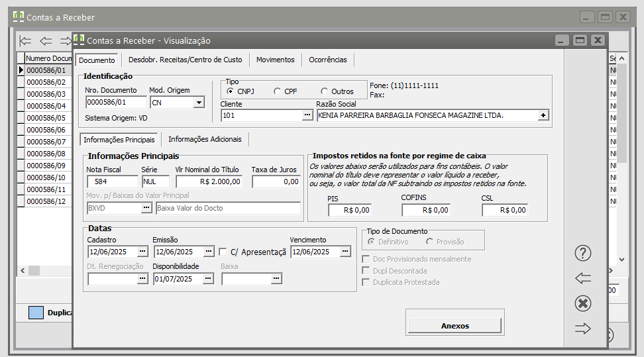
Task: Open calendar picker for Baixa date
Action: (x=276, y=279)
